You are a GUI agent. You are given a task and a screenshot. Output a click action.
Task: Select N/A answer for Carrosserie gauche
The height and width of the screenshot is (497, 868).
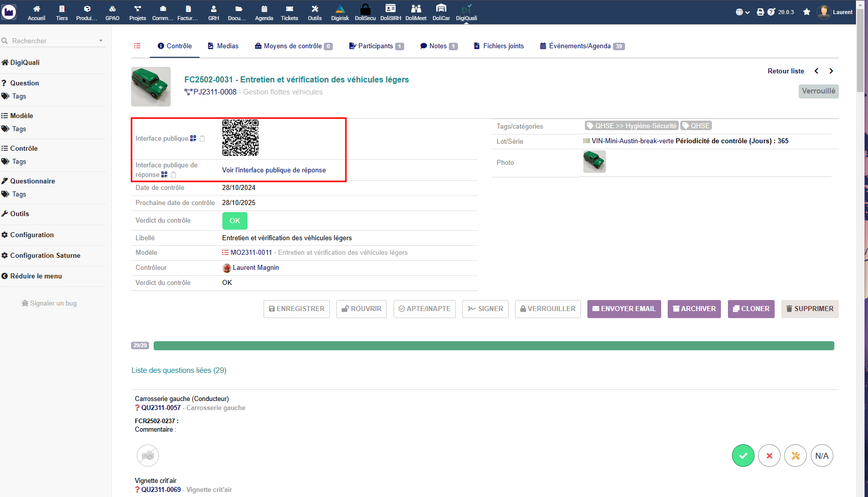click(822, 456)
